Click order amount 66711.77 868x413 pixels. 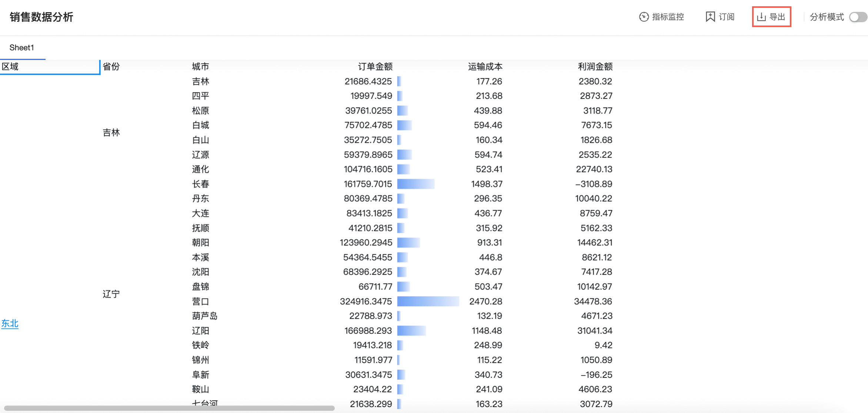(375, 286)
